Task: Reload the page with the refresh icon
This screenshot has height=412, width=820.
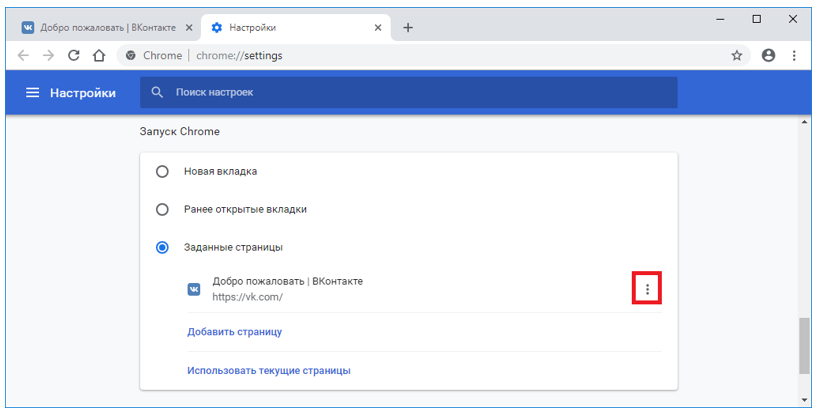Action: coord(74,55)
